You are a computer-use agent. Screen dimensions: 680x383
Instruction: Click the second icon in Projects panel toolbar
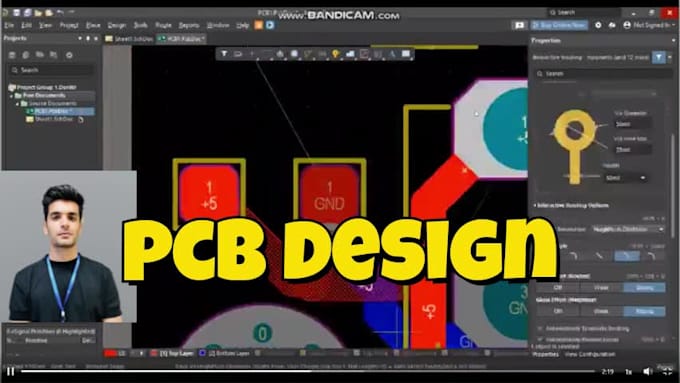(x=26, y=55)
